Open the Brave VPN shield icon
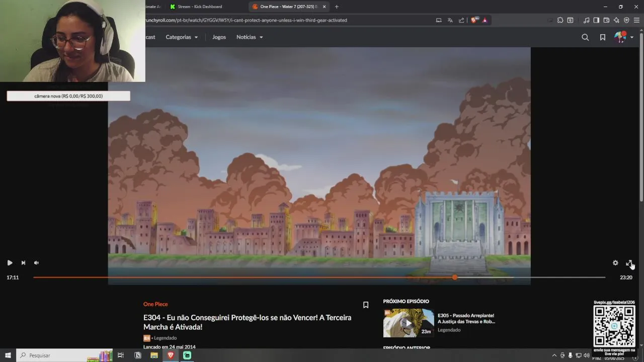 coord(626,20)
